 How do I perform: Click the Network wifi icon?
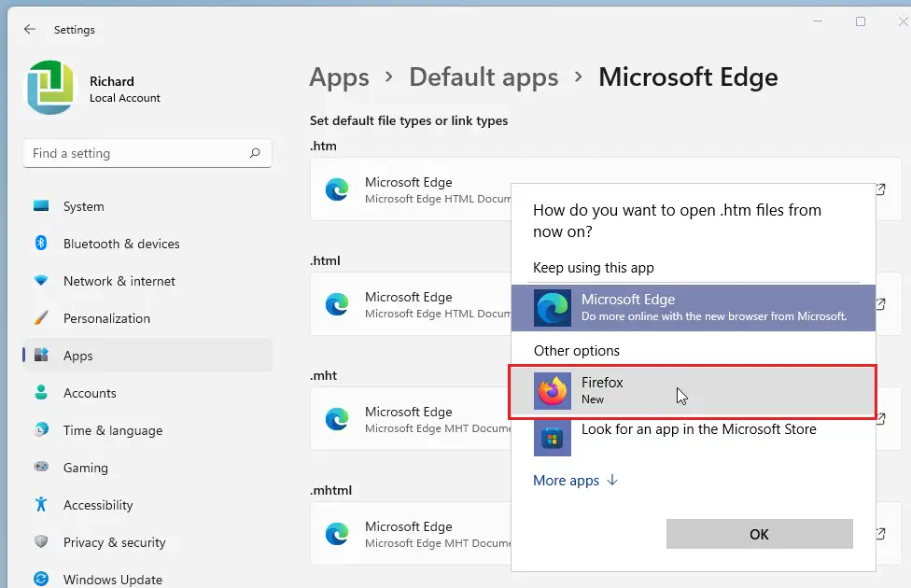(x=41, y=280)
